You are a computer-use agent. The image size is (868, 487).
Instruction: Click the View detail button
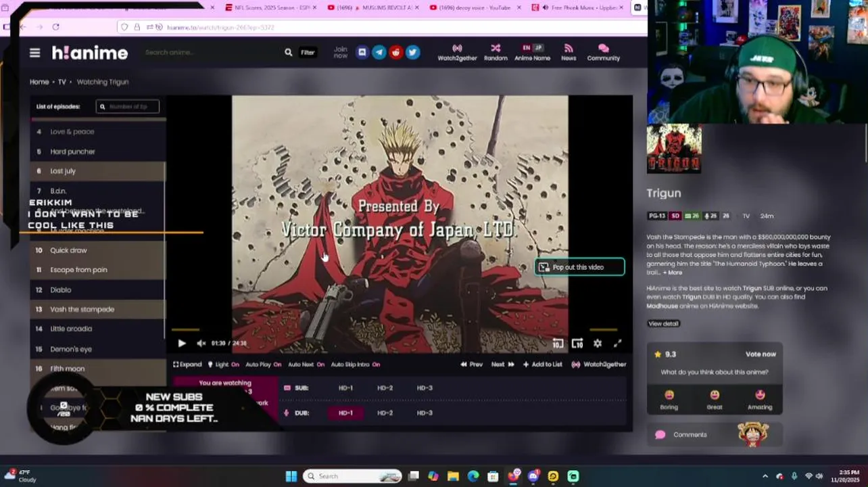click(x=663, y=324)
